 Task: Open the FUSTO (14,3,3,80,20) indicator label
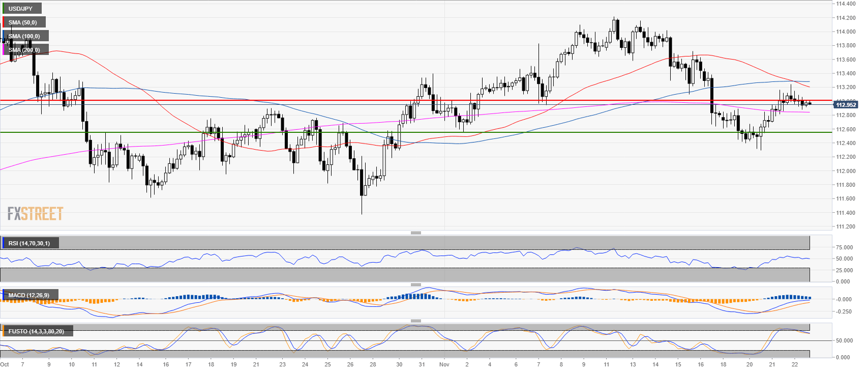(36, 331)
